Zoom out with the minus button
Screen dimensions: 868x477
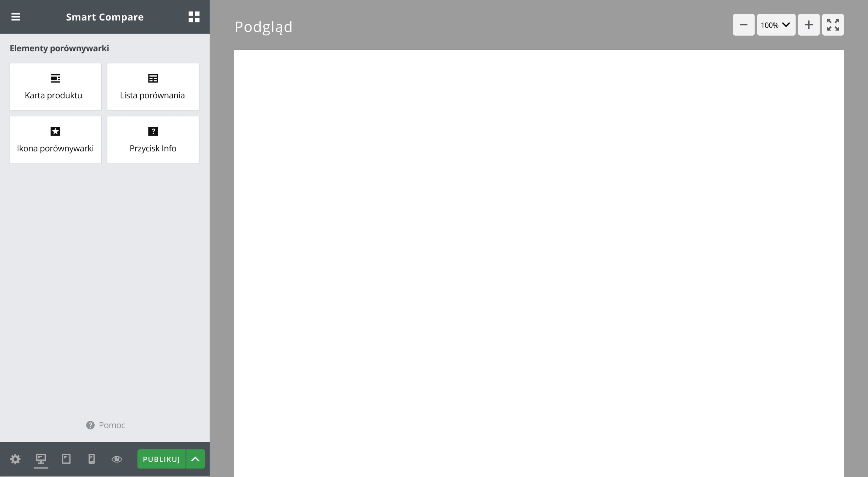pyautogui.click(x=744, y=25)
